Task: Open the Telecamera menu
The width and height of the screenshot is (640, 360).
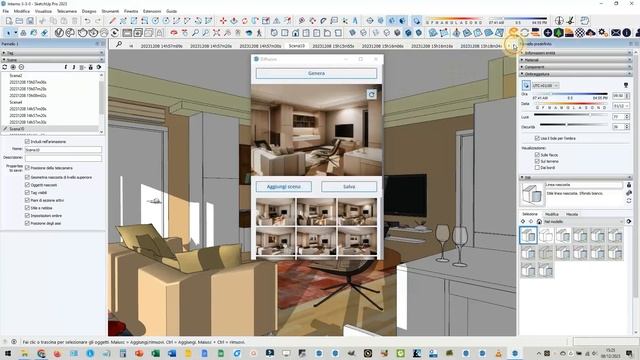Action: click(67, 11)
